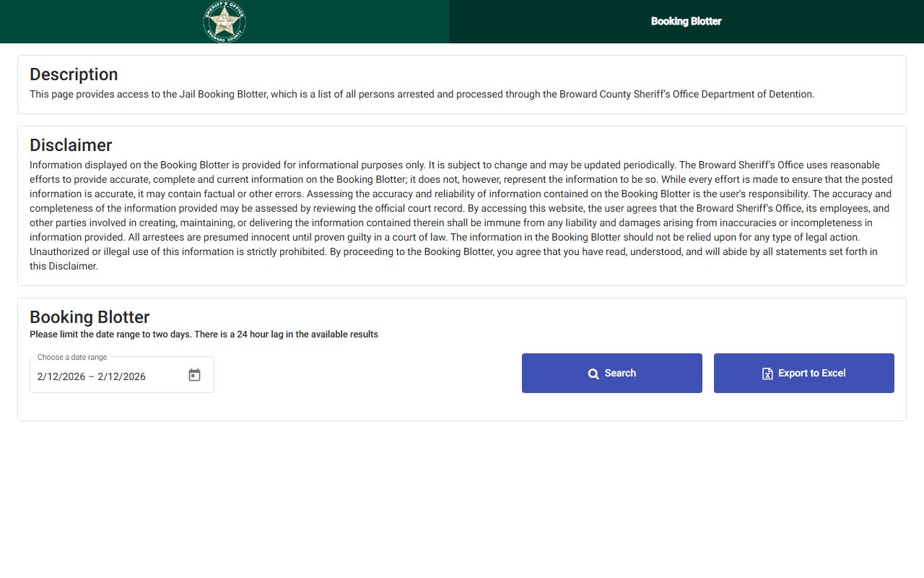
Task: Click the Broward Sheriff's Office star logo
Action: pos(225,22)
